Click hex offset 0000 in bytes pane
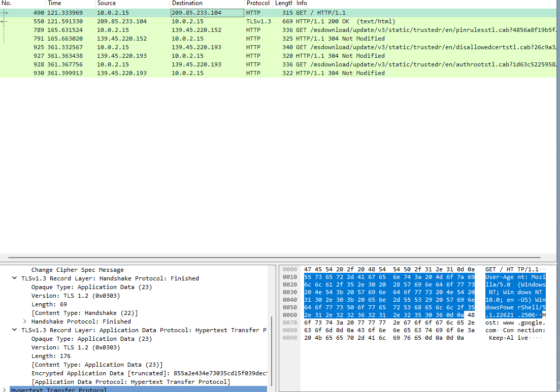Image resolution: width=560 pixels, height=392 pixels. 289,269
